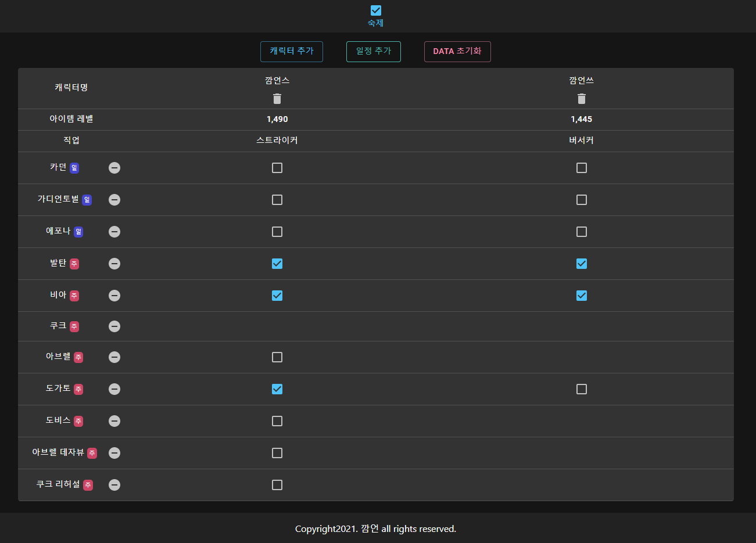Click the DATA 초기화 button

[x=457, y=52]
